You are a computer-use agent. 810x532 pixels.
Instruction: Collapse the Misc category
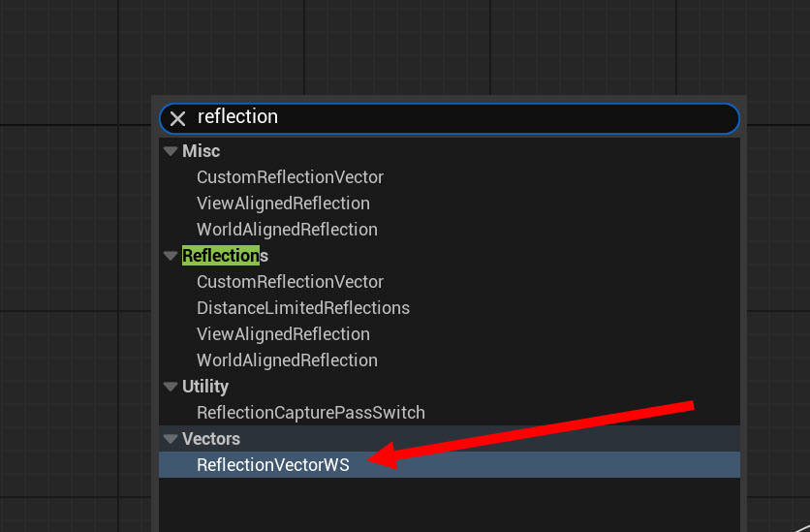pyautogui.click(x=171, y=151)
